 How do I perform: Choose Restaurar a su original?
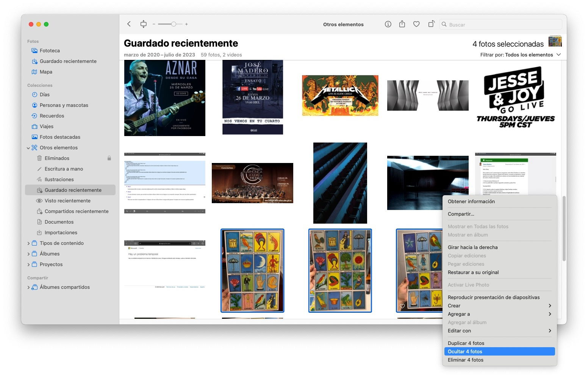[x=499, y=272]
